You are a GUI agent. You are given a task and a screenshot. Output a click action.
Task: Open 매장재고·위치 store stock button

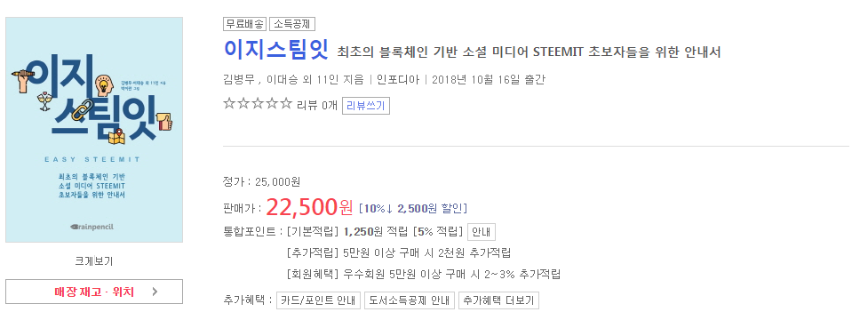click(94, 292)
